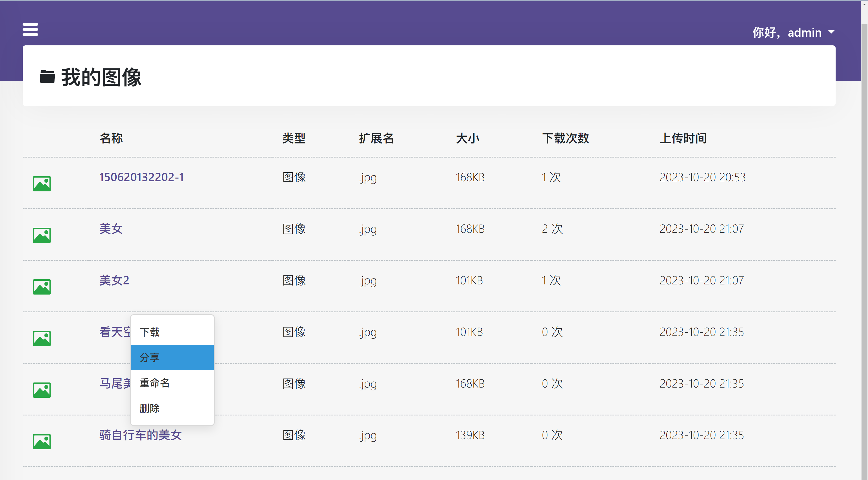Click 168KB in the 美女 row
Image resolution: width=868 pixels, height=480 pixels.
pyautogui.click(x=470, y=229)
